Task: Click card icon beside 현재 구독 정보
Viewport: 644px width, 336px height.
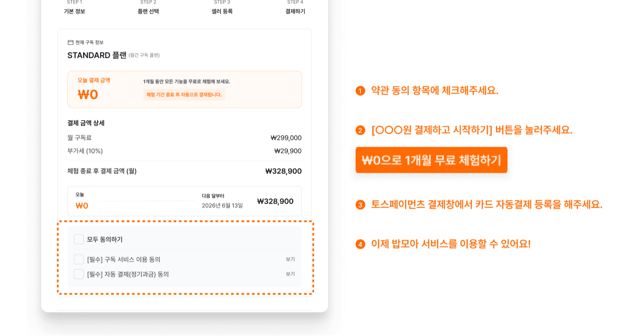Action: click(70, 42)
